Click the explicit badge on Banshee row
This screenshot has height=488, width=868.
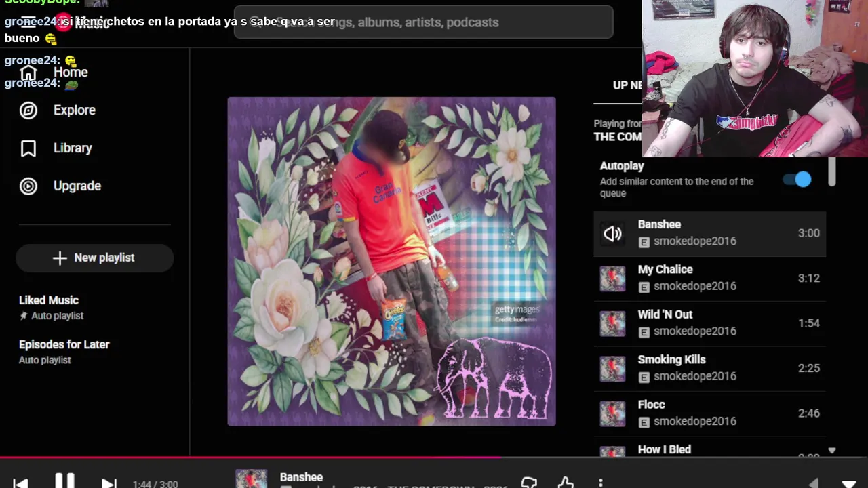(644, 242)
